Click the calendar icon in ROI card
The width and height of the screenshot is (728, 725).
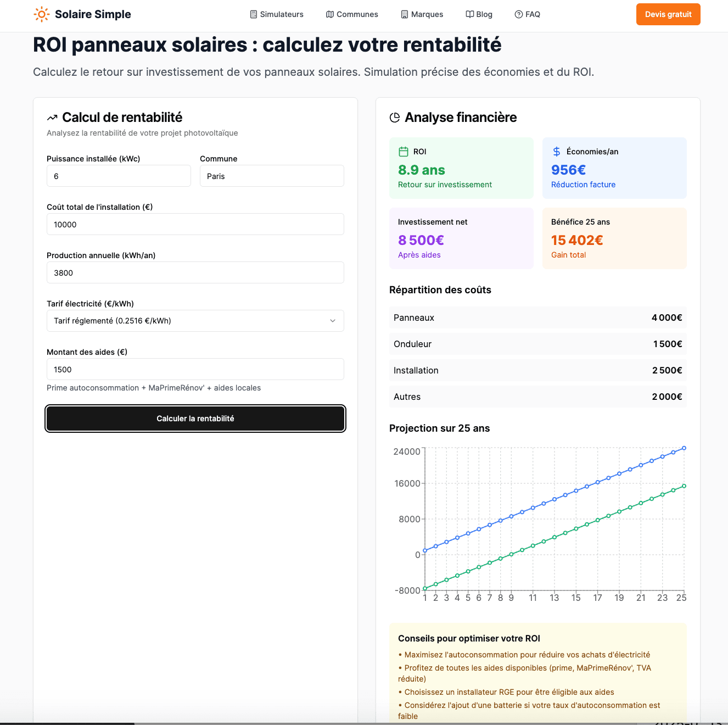tap(404, 152)
